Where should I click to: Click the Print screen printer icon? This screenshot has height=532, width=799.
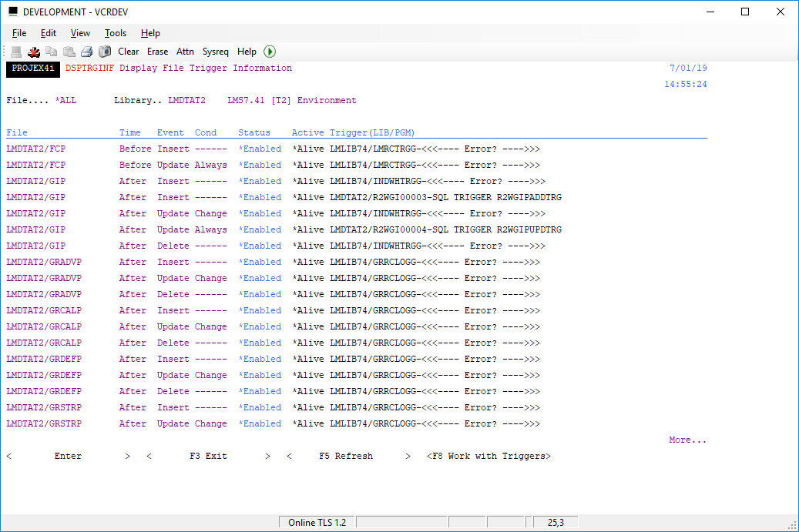pyautogui.click(x=86, y=52)
